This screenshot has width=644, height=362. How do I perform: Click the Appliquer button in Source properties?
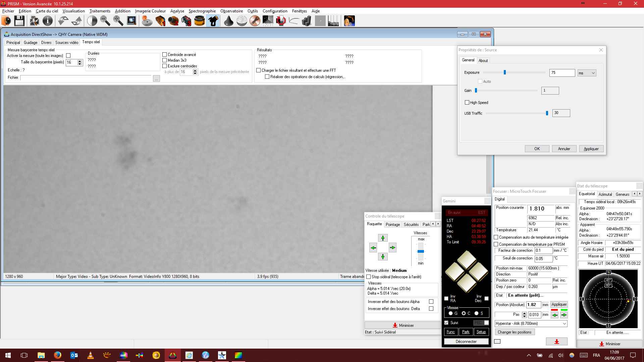tap(591, 149)
